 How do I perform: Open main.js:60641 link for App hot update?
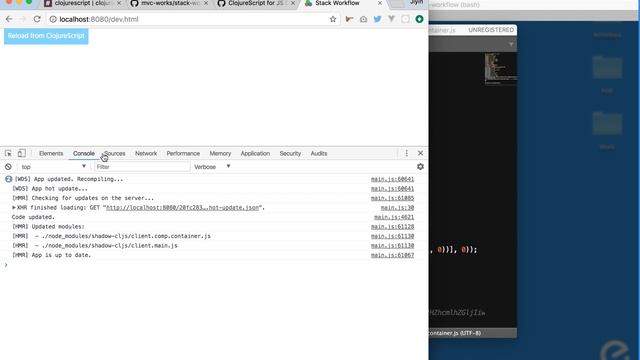pyautogui.click(x=392, y=189)
